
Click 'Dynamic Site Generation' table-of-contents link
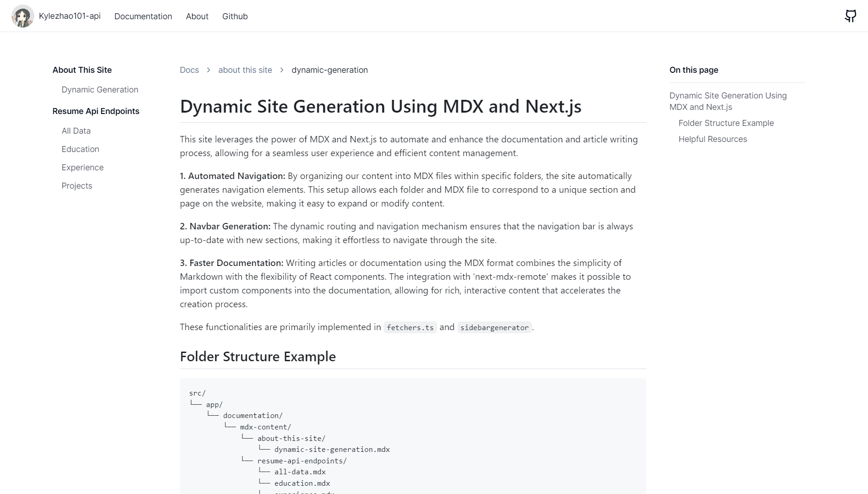[728, 101]
